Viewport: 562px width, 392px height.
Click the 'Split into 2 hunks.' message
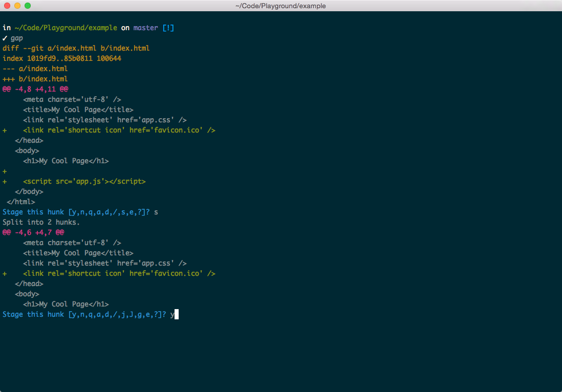[x=41, y=222]
